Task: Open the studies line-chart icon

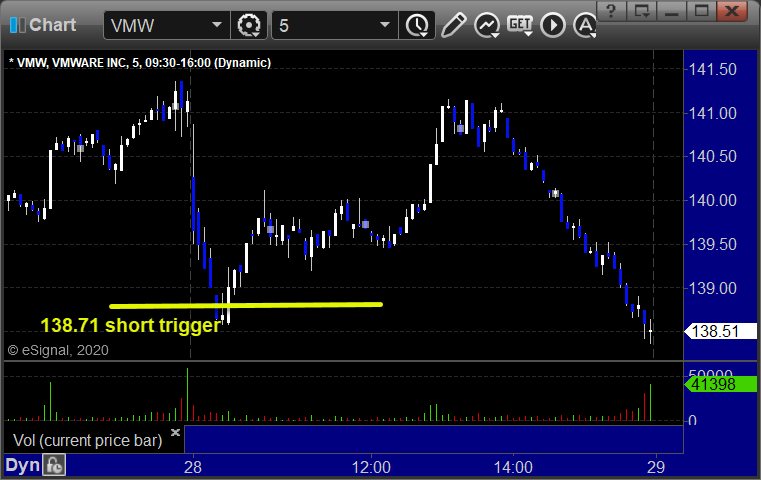Action: click(487, 25)
